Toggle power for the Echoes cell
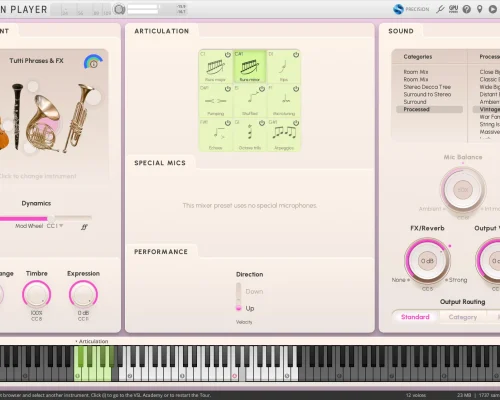The height and width of the screenshot is (400, 500). click(x=228, y=123)
